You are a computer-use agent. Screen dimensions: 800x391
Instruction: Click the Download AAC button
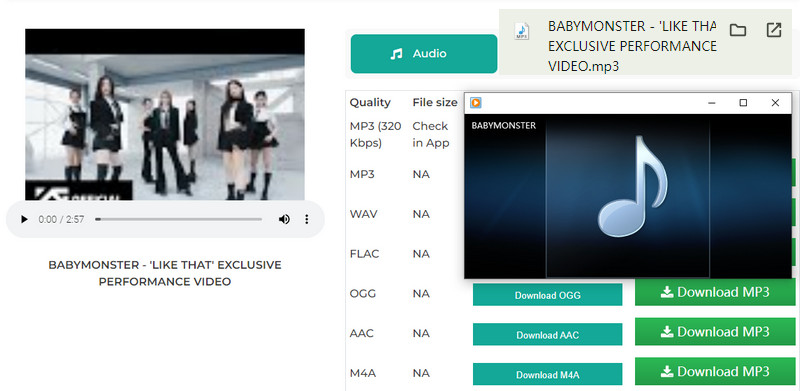click(547, 335)
